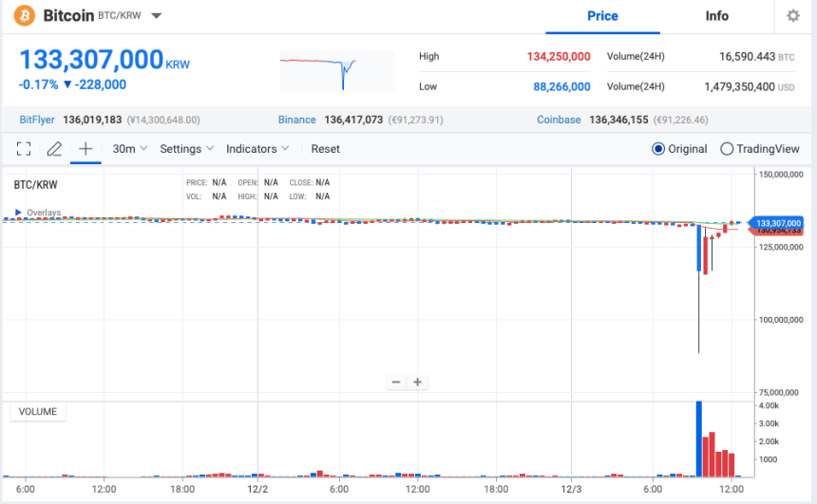Open the 30m interval dropdown

(128, 149)
